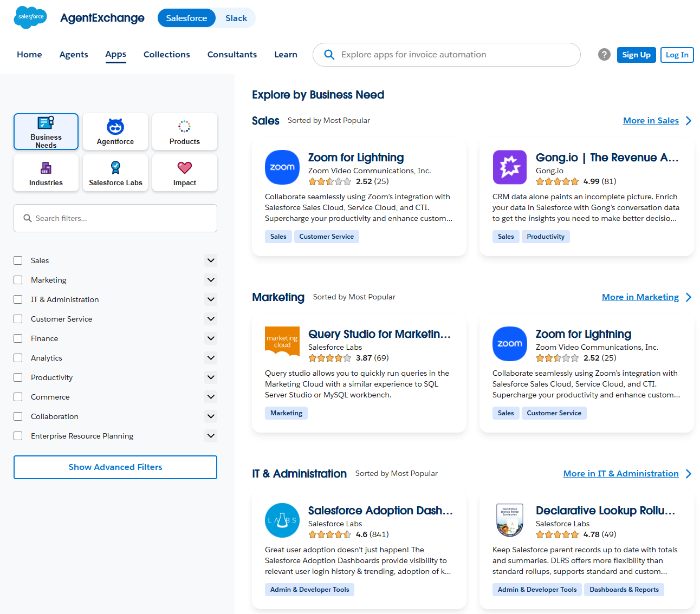700x614 pixels.
Task: Check the Marketing filter checkbox
Action: 18,280
